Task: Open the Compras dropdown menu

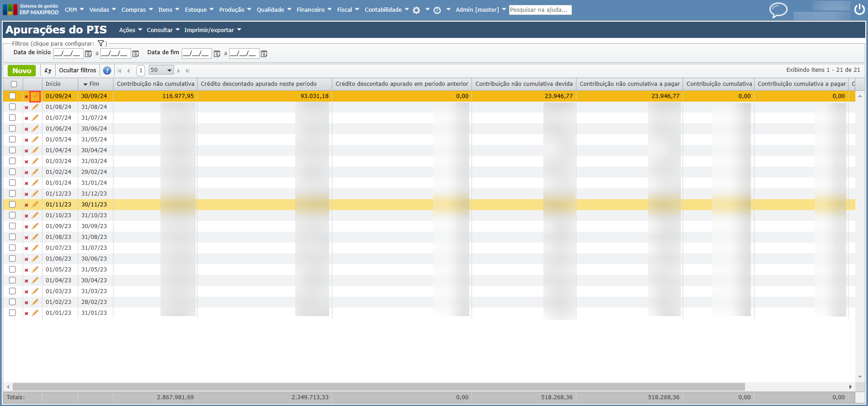Action: click(x=137, y=10)
